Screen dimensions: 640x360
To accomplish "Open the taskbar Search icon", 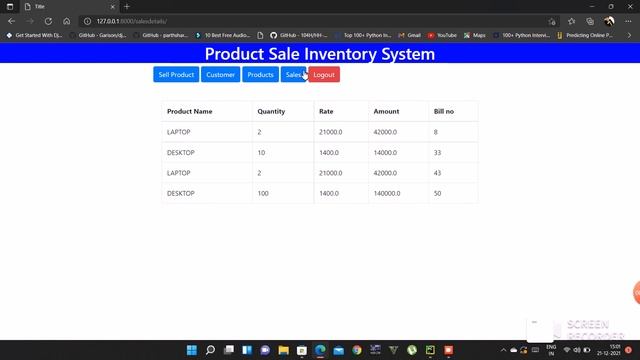I will click(210, 350).
